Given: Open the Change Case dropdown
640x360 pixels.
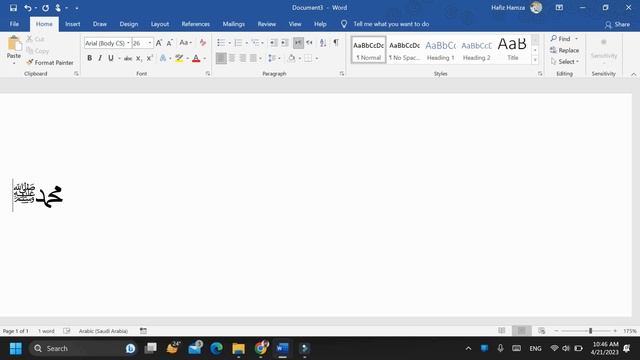Looking at the screenshot, I should coord(186,43).
